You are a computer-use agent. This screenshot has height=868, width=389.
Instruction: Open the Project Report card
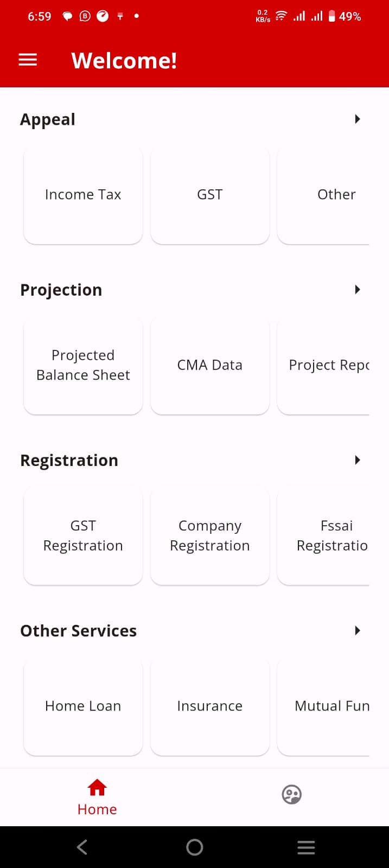click(x=323, y=365)
